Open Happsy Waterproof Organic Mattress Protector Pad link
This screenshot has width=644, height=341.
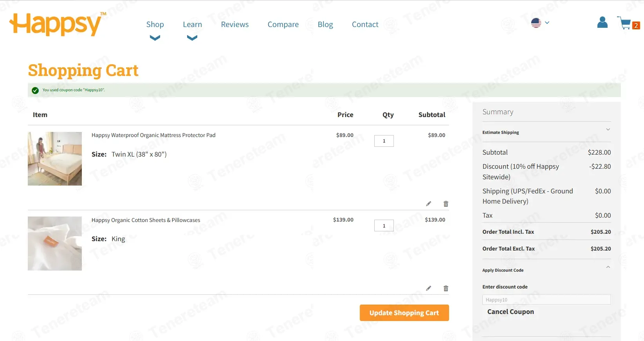coord(153,135)
